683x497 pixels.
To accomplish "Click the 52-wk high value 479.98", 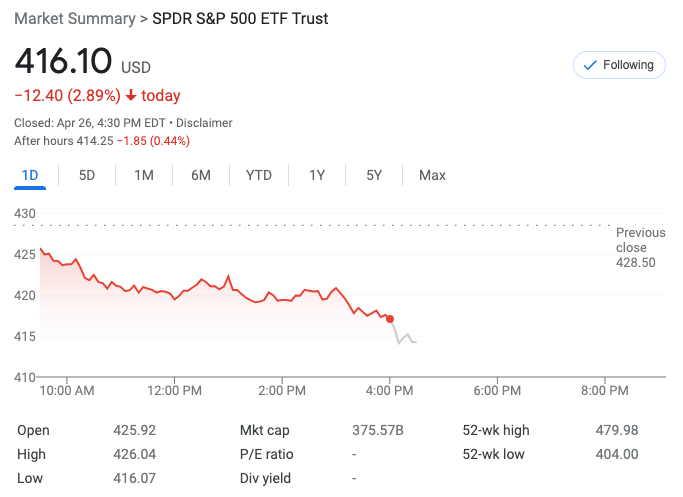I will pyautogui.click(x=616, y=430).
